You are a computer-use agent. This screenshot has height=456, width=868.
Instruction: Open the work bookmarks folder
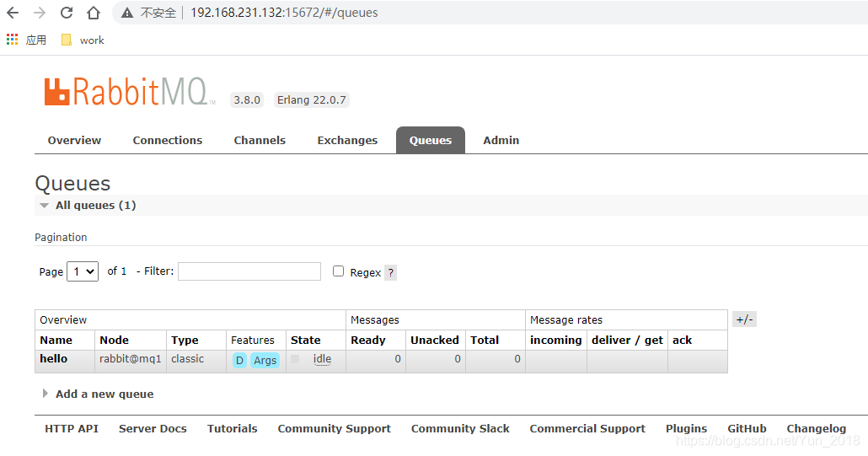(x=83, y=40)
